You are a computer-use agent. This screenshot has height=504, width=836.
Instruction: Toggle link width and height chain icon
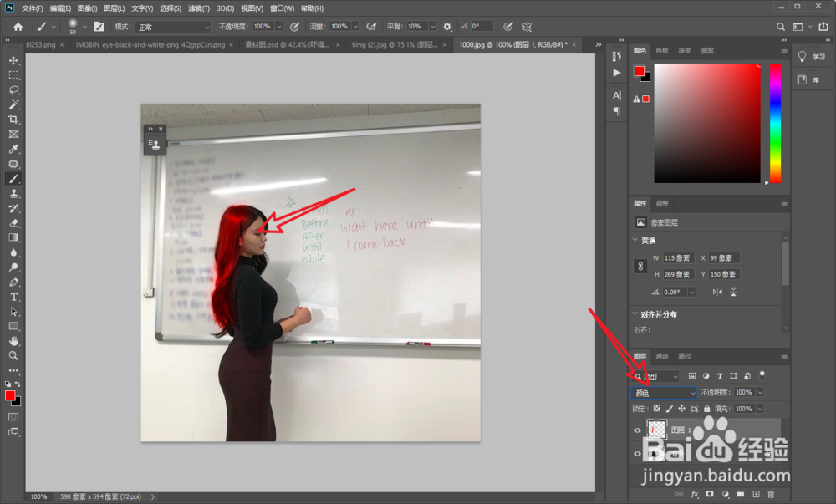pyautogui.click(x=640, y=266)
